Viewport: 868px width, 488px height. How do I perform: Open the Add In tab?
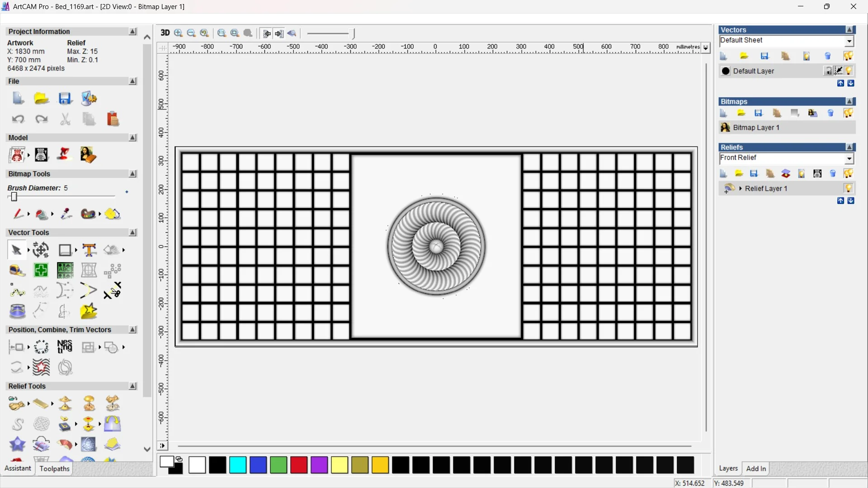pos(756,469)
